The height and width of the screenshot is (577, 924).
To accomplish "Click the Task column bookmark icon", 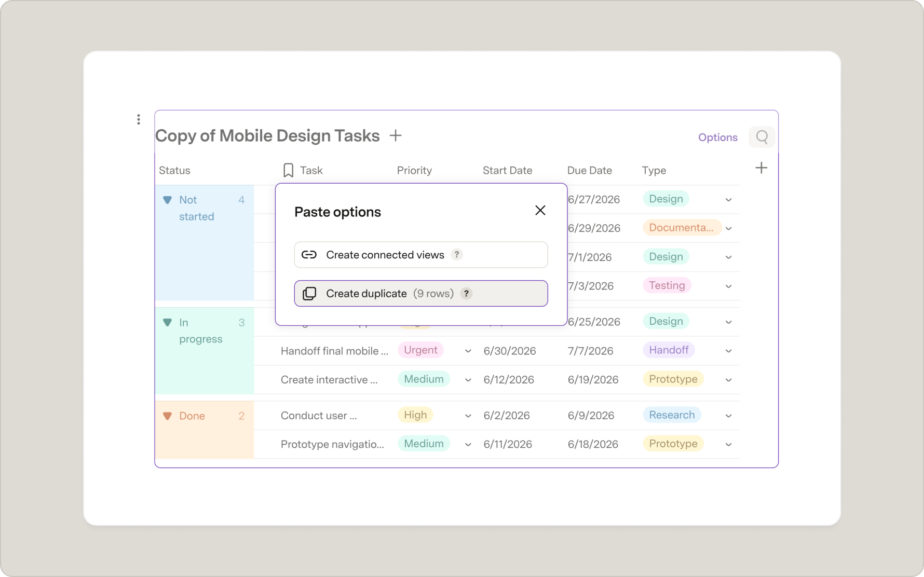I will click(289, 170).
